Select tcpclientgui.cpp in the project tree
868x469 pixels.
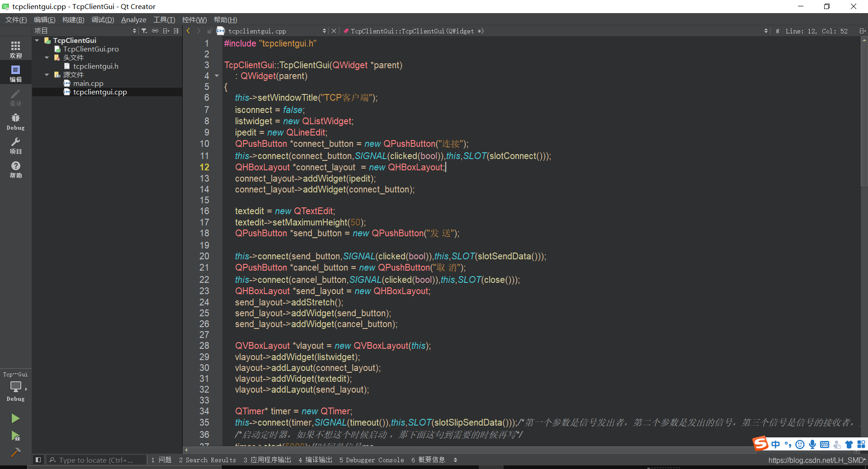[100, 92]
